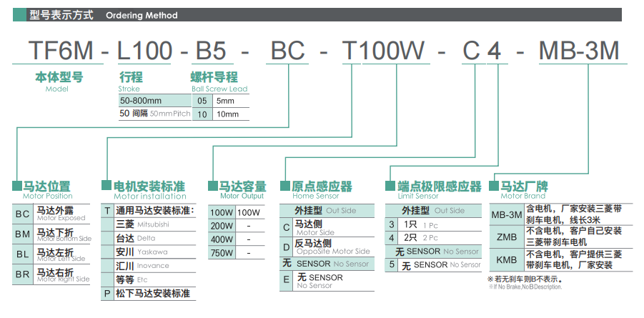The image size is (644, 318).
Task: Choose the BC 马达外露 motor position row
Action: tap(54, 214)
